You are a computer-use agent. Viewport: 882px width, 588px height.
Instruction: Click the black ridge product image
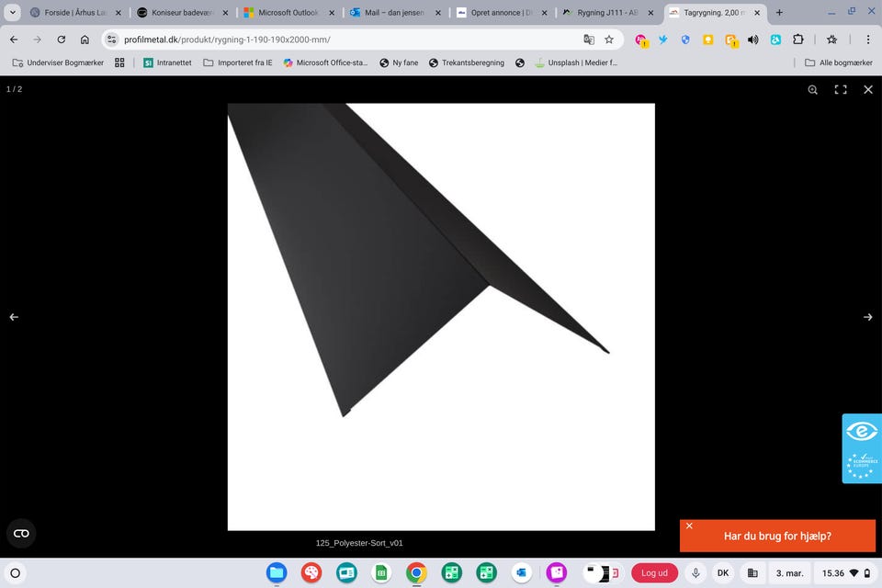[x=441, y=317]
